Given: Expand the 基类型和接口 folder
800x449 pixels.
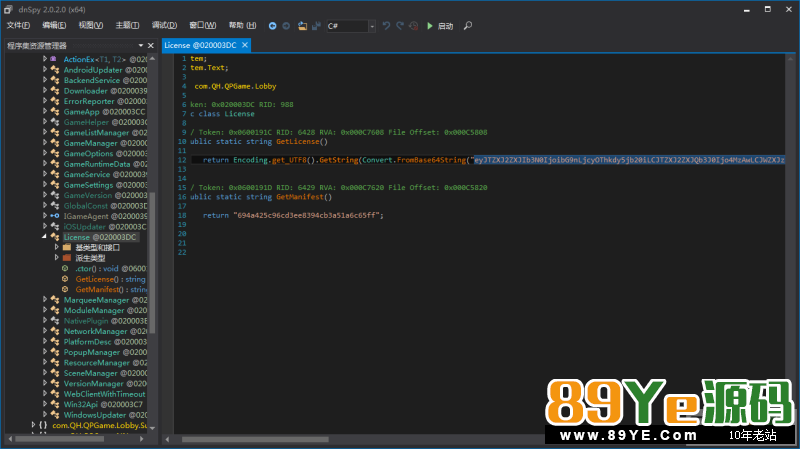Looking at the screenshot, I should coord(57,247).
